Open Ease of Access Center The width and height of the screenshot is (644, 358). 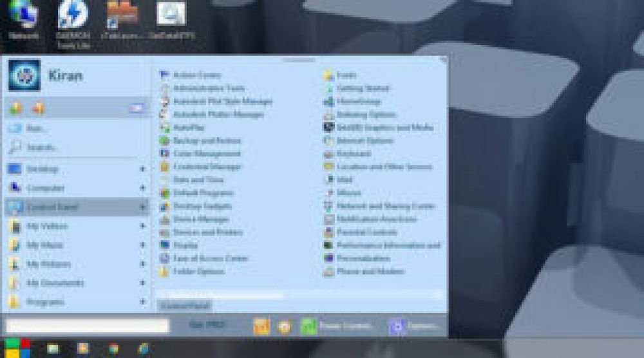tap(204, 259)
